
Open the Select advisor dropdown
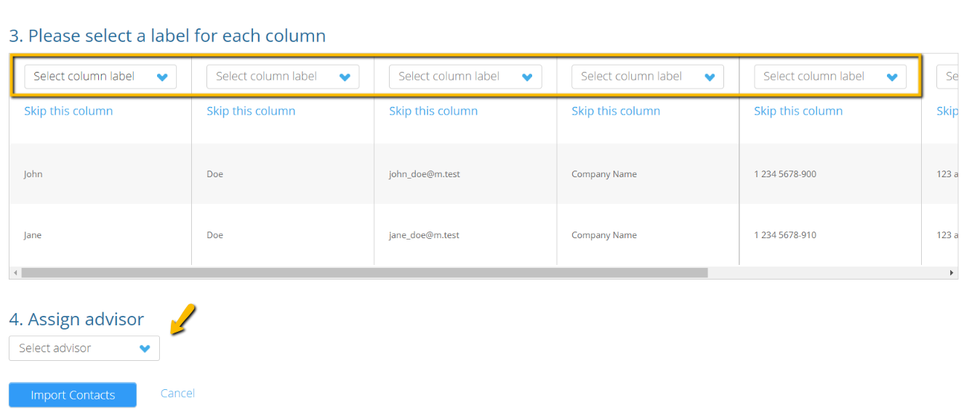(84, 348)
